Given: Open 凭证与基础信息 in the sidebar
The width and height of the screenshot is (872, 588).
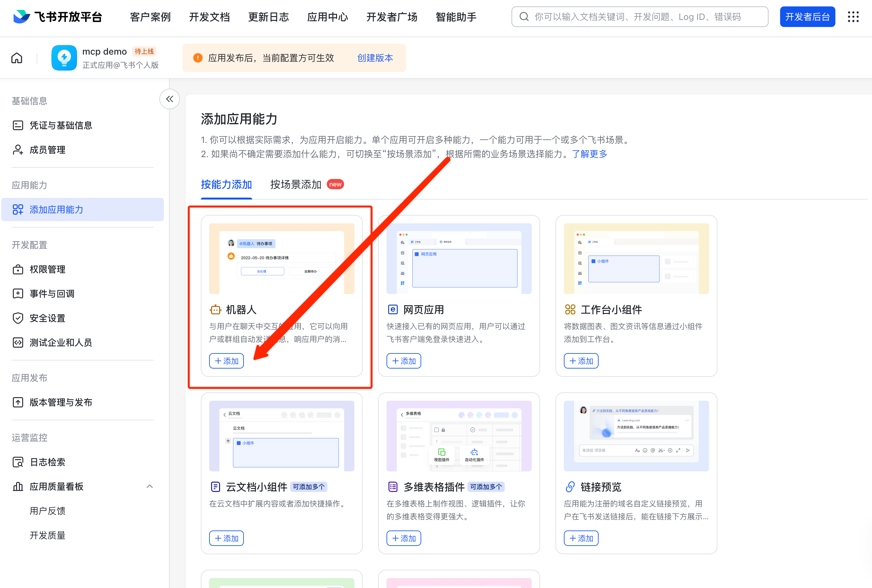Looking at the screenshot, I should click(x=61, y=125).
